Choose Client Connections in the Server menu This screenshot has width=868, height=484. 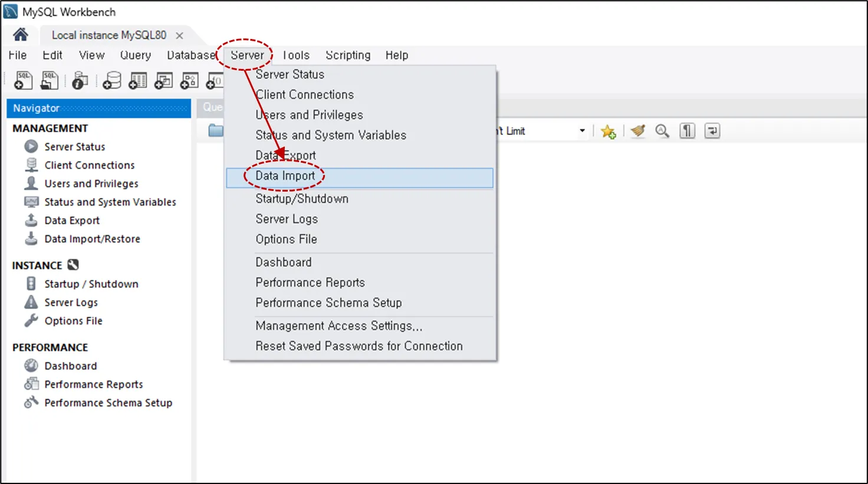click(360, 94)
